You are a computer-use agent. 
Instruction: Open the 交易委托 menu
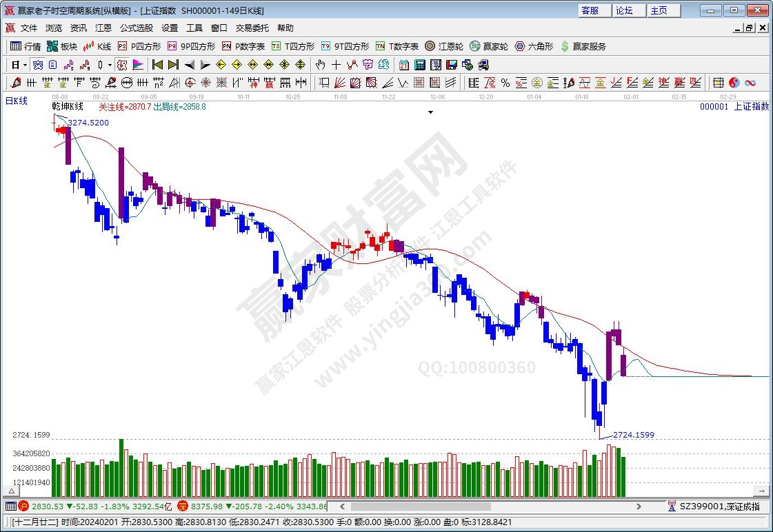[x=252, y=28]
